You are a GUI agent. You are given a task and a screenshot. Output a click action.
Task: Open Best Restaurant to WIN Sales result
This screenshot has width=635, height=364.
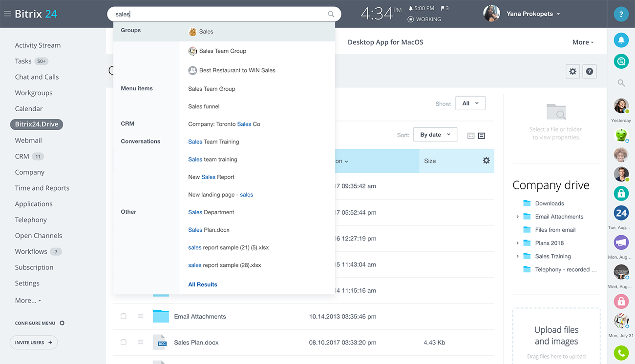coord(232,70)
